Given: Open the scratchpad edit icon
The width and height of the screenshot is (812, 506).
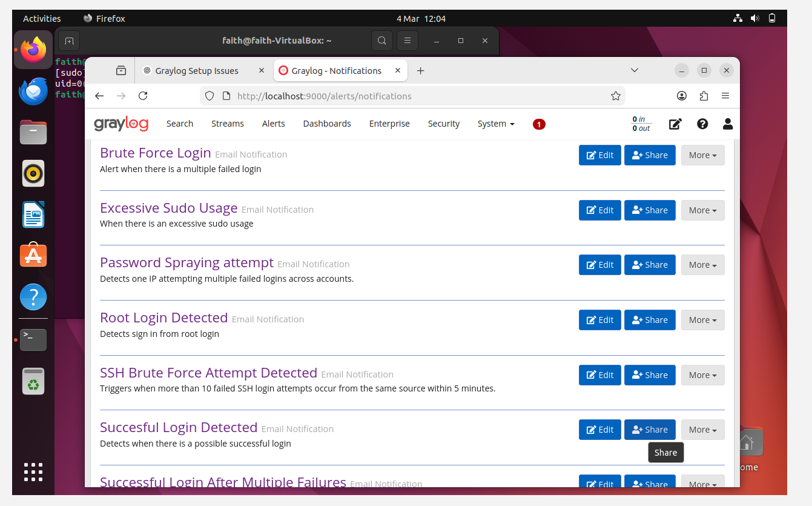Looking at the screenshot, I should coord(675,124).
